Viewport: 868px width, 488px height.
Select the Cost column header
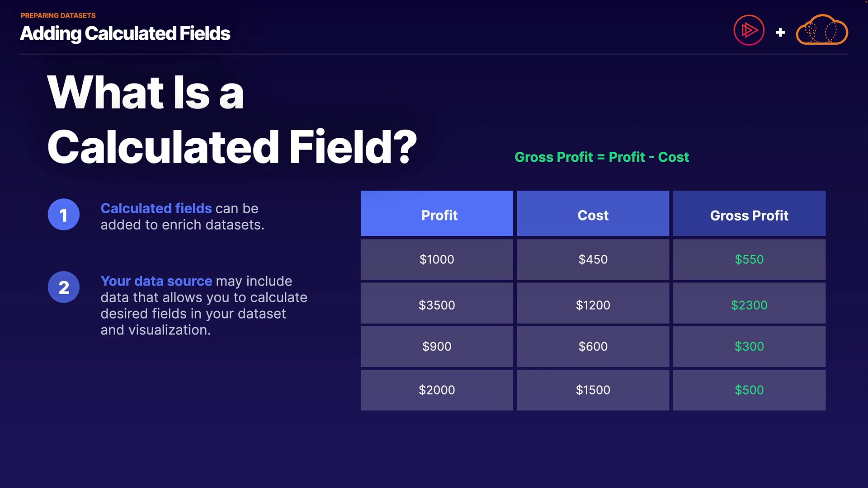[x=593, y=214]
